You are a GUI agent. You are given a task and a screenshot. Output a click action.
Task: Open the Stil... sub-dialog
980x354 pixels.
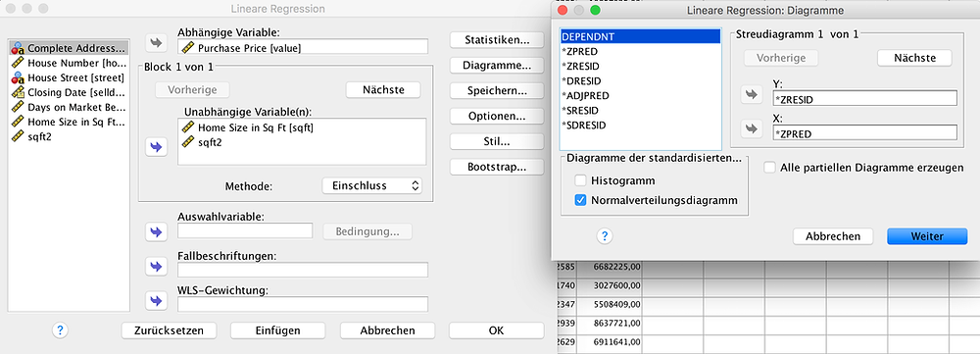(x=496, y=142)
